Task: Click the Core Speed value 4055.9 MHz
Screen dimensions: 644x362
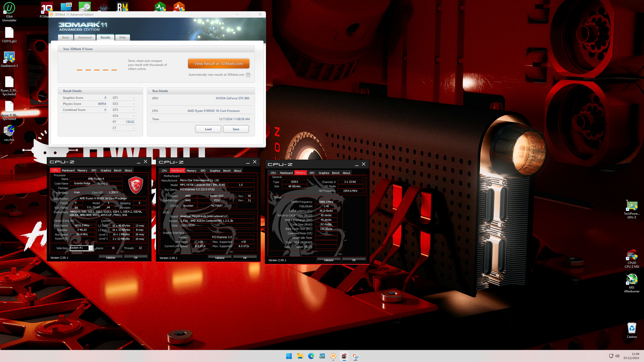Action: pyautogui.click(x=82, y=225)
